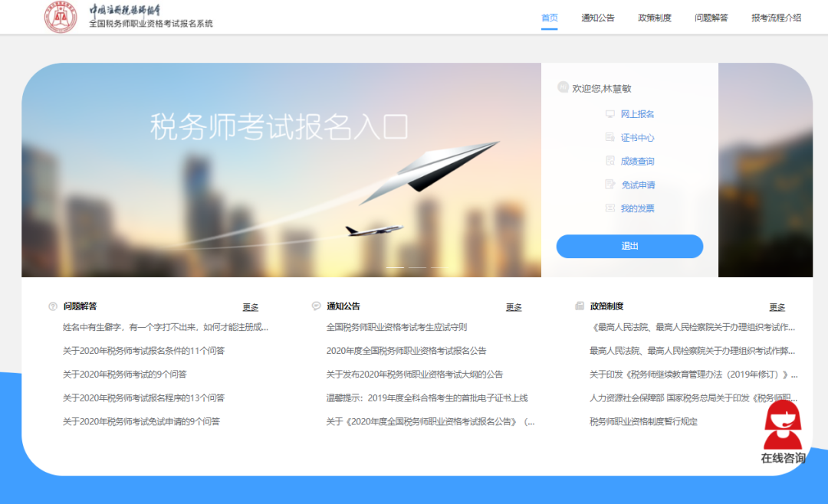Click the invoice icon beside 我的发票

610,208
